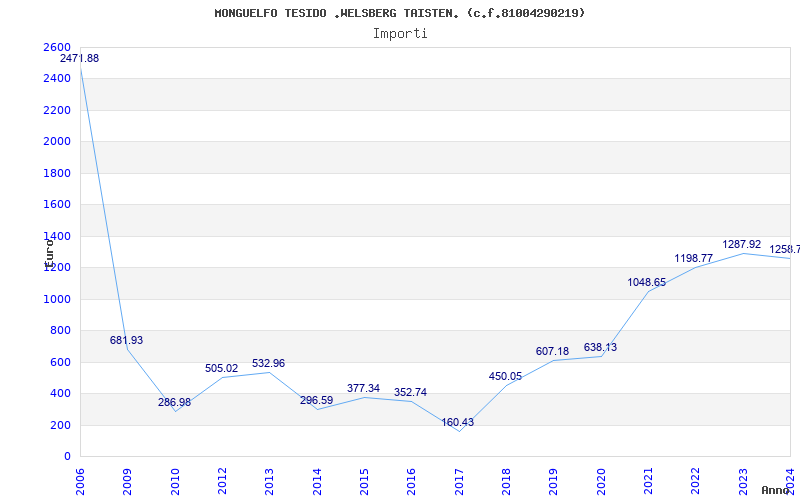The width and height of the screenshot is (800, 500).
Task: Select the 638.13 data label
Action: [x=600, y=347]
